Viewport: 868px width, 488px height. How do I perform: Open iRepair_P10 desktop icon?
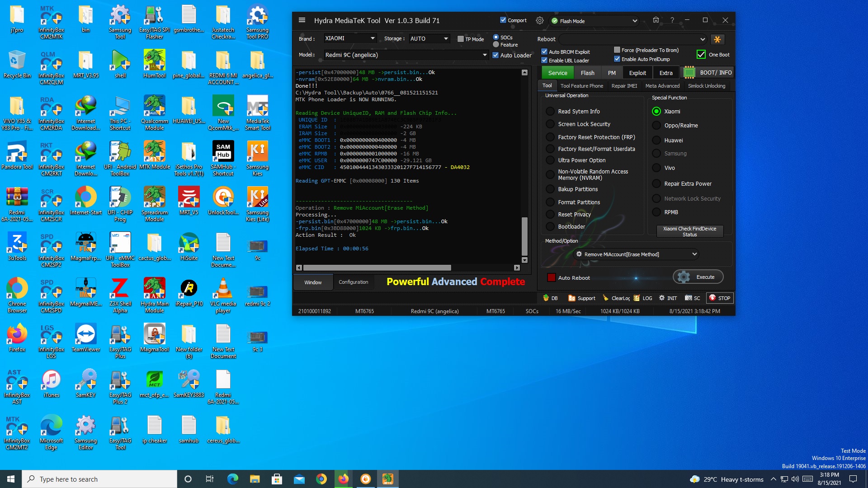(x=189, y=292)
